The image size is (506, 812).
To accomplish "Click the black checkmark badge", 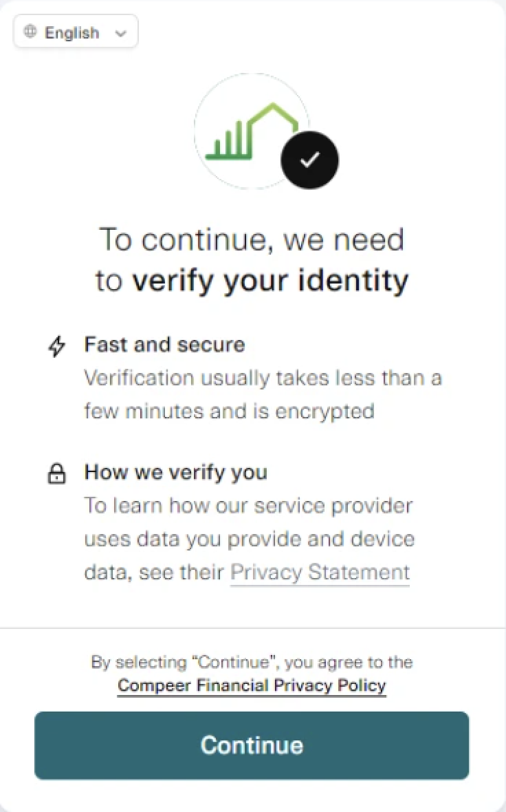I will coord(309,160).
